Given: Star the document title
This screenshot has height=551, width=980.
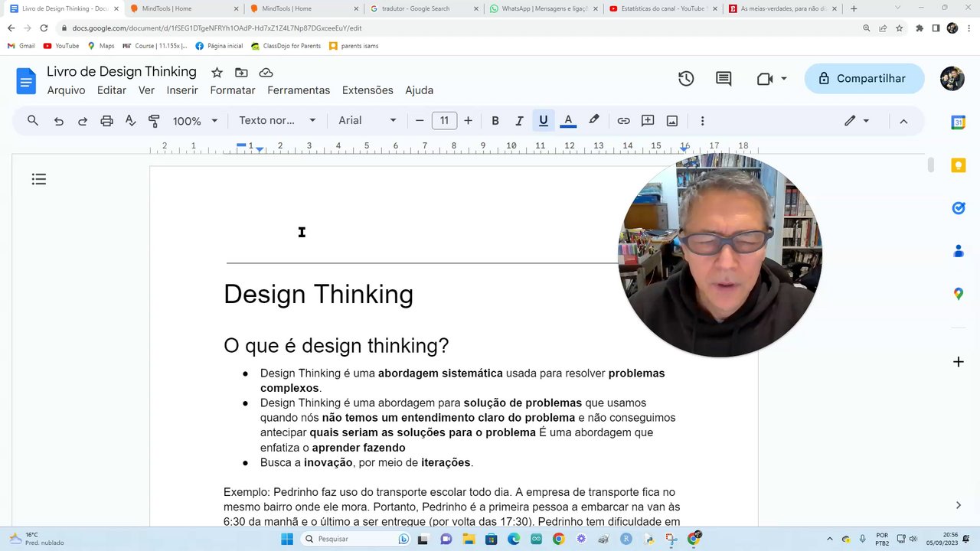Looking at the screenshot, I should click(217, 73).
